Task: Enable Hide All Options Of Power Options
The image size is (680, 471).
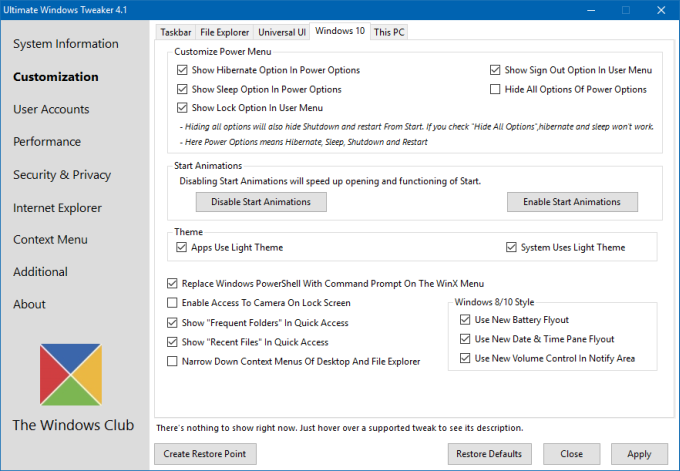Action: [495, 89]
